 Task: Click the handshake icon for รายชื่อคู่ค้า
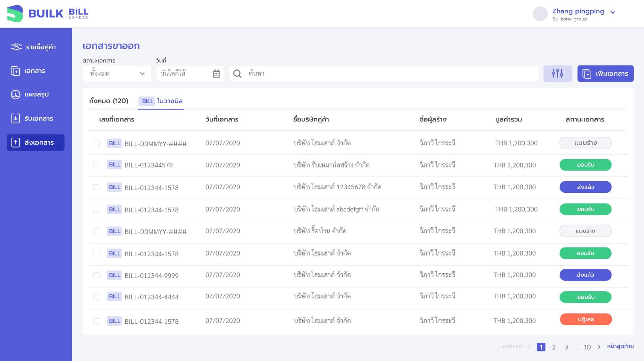coord(16,47)
